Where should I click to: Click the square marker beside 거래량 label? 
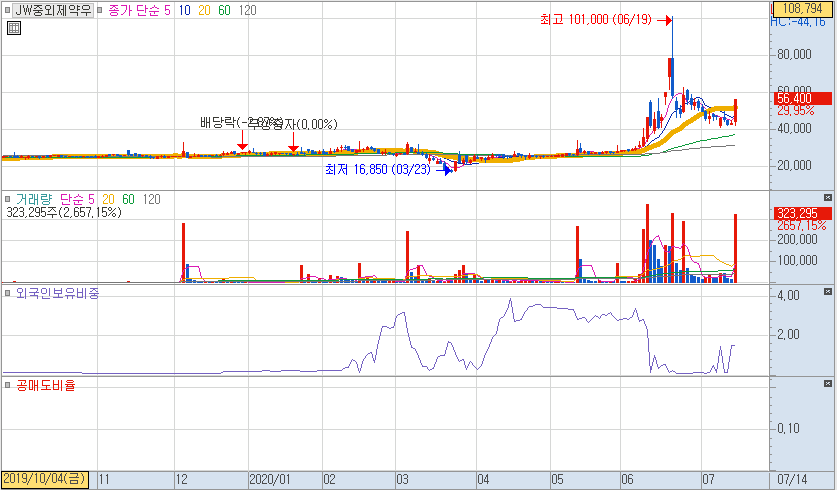(x=7, y=199)
